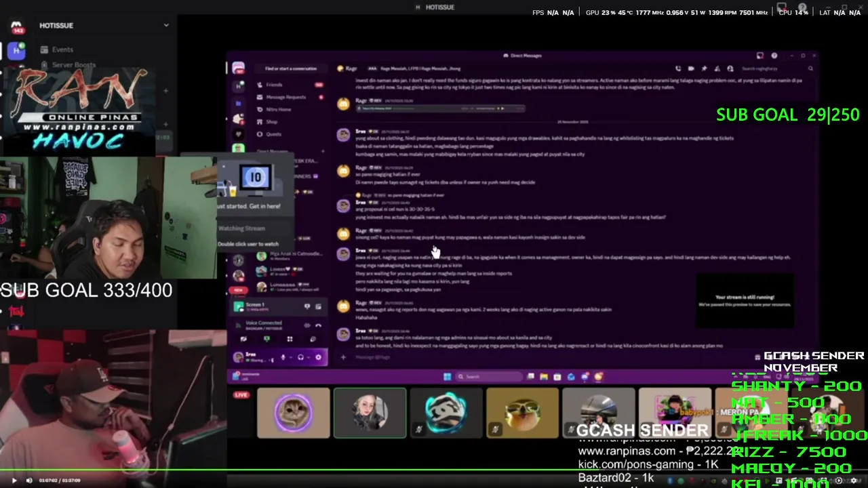Viewport: 868px width, 488px height.
Task: Toggle microphone mute in Discord user panel
Action: pos(283,357)
